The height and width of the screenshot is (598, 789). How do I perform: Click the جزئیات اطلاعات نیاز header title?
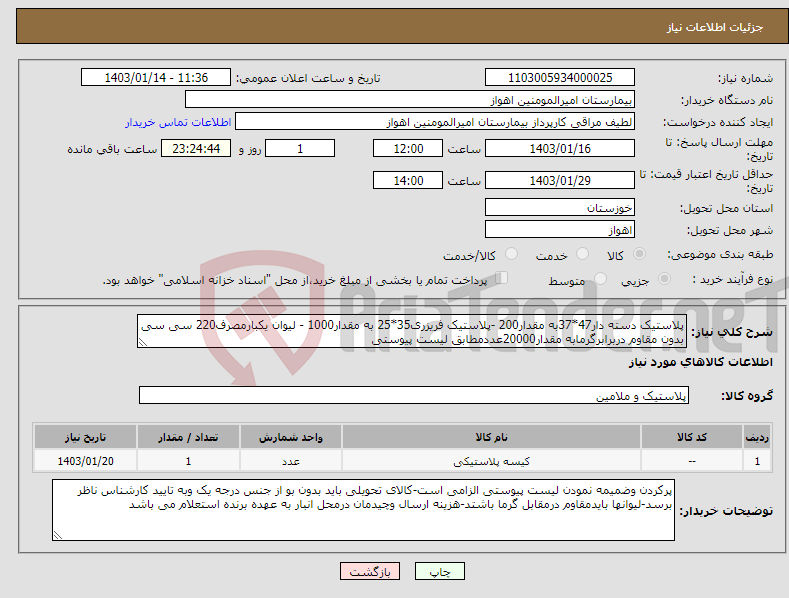[715, 27]
